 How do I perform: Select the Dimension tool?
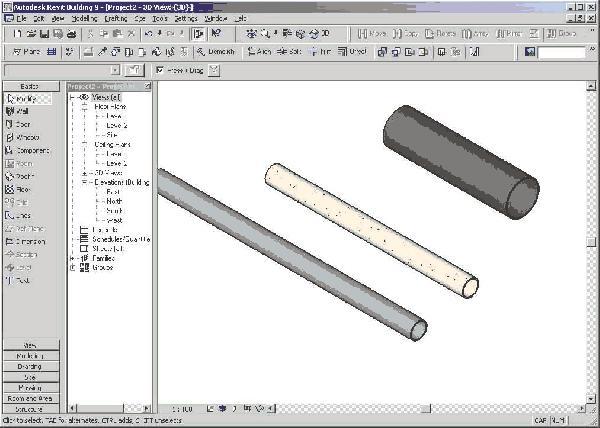(26, 241)
